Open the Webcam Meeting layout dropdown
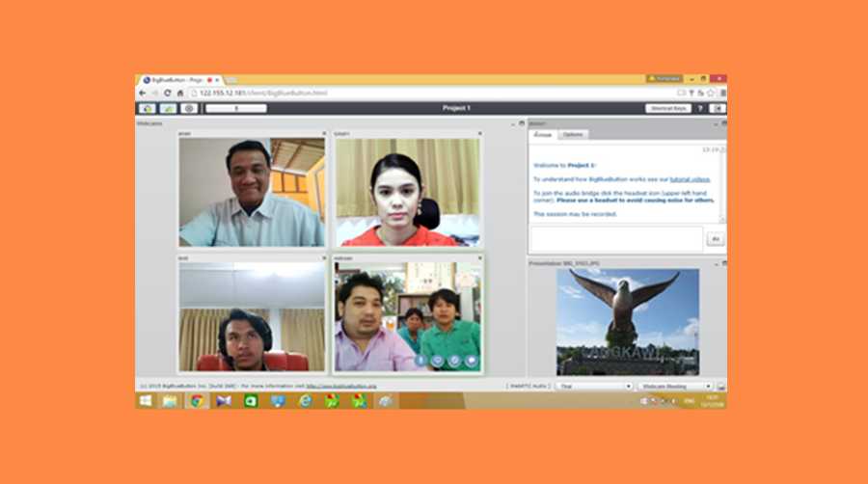 point(675,386)
